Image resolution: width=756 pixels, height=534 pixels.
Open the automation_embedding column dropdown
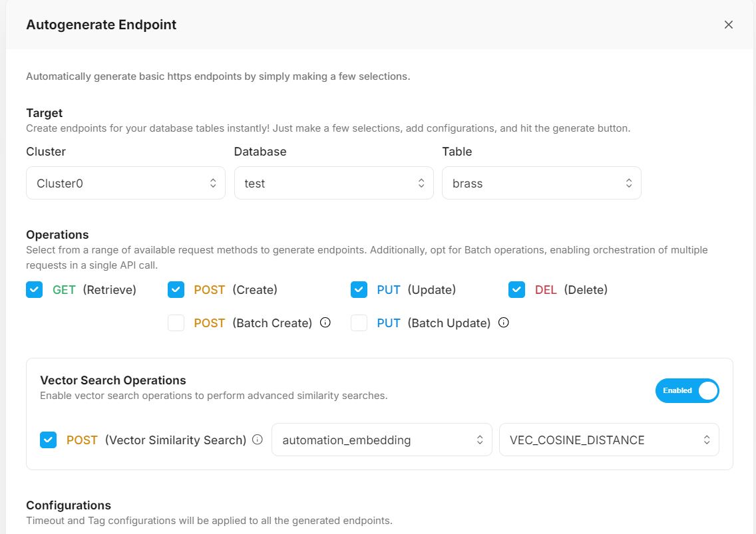pyautogui.click(x=381, y=440)
